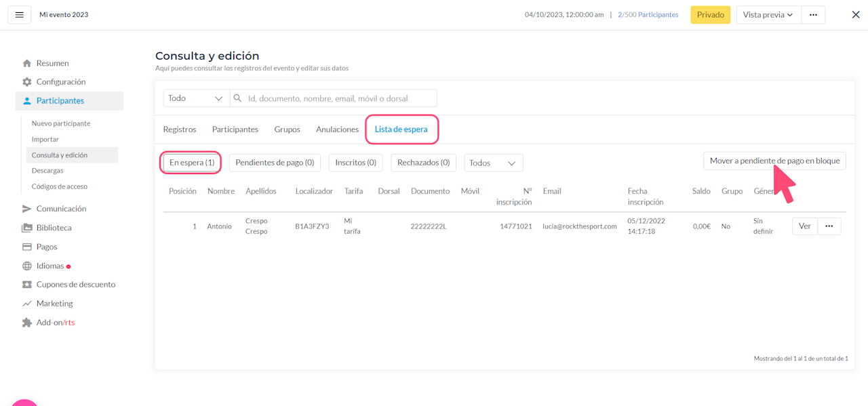Viewport: 868px width, 406px height.
Task: Open Comunicación section
Action: click(x=62, y=209)
